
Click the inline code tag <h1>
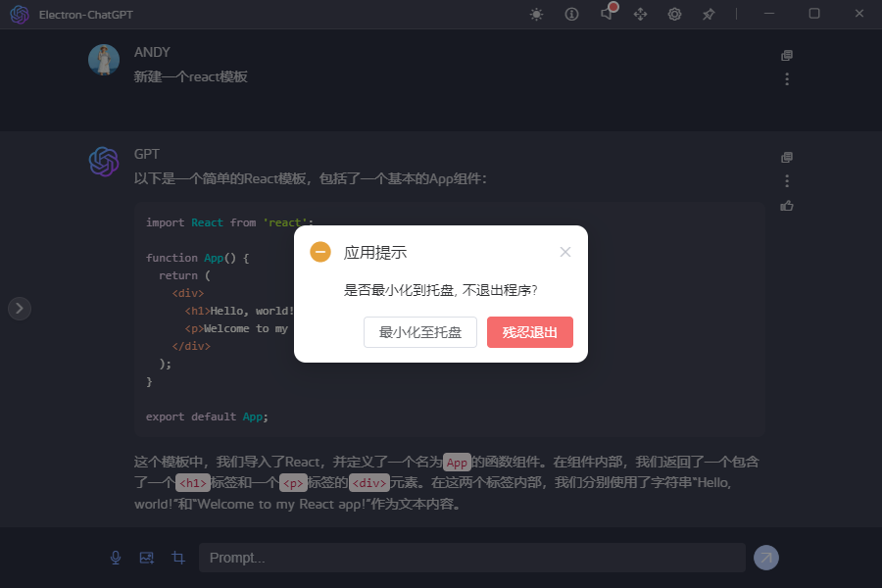(193, 483)
